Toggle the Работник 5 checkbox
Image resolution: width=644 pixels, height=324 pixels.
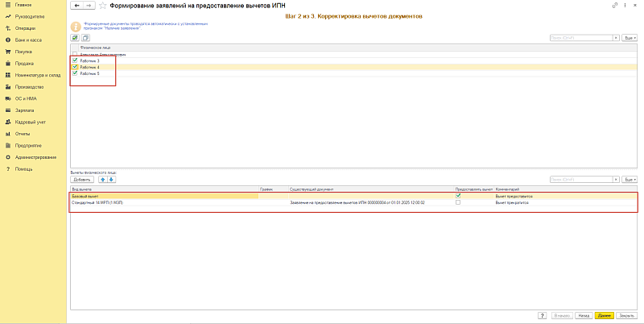[76, 73]
